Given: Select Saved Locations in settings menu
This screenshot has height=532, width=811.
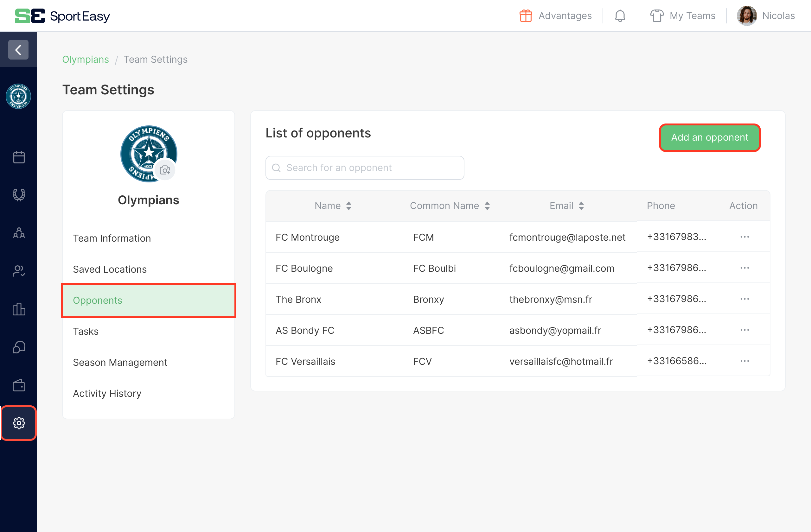Looking at the screenshot, I should pyautogui.click(x=110, y=269).
